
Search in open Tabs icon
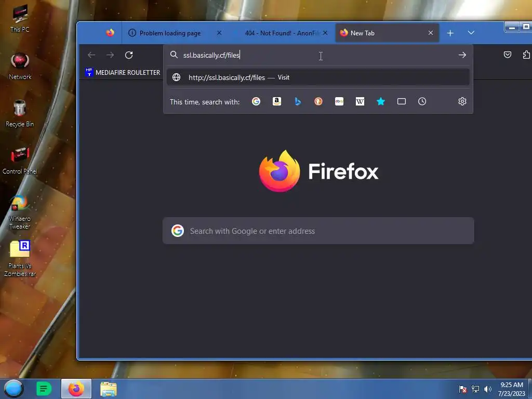402,101
